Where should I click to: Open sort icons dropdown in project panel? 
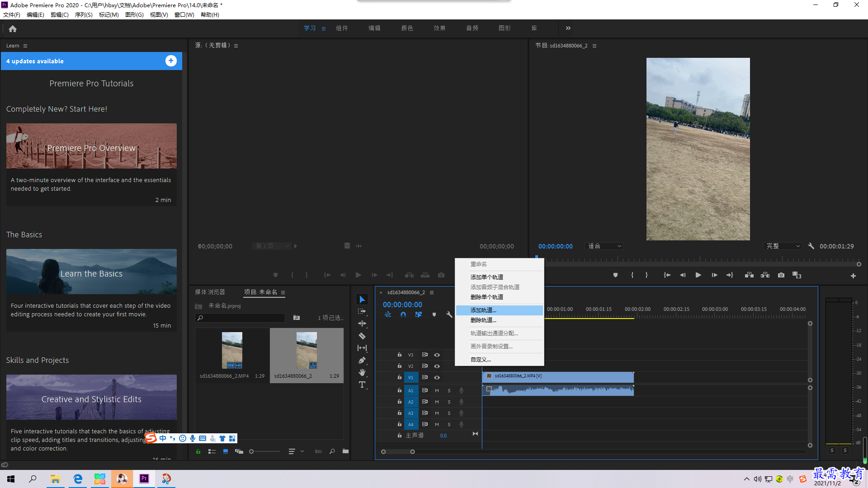296,451
